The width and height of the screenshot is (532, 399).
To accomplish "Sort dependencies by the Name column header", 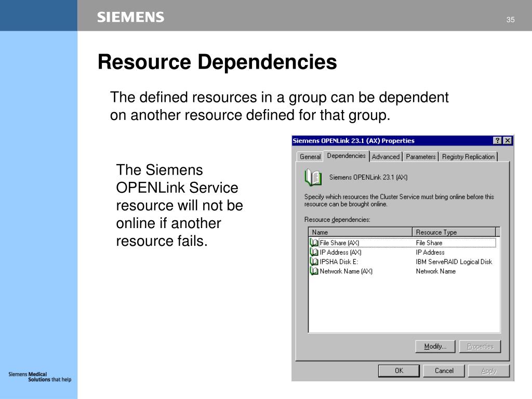I will 361,232.
